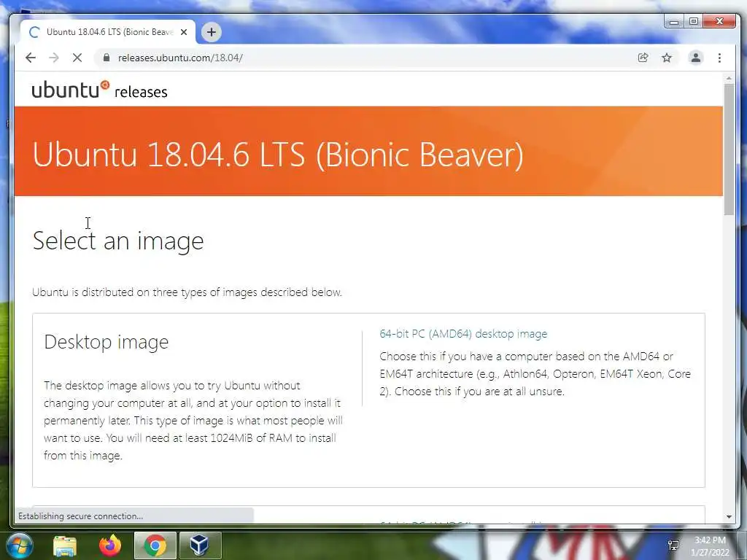Image resolution: width=747 pixels, height=560 pixels.
Task: Restore down the Chrome window
Action: tap(694, 21)
